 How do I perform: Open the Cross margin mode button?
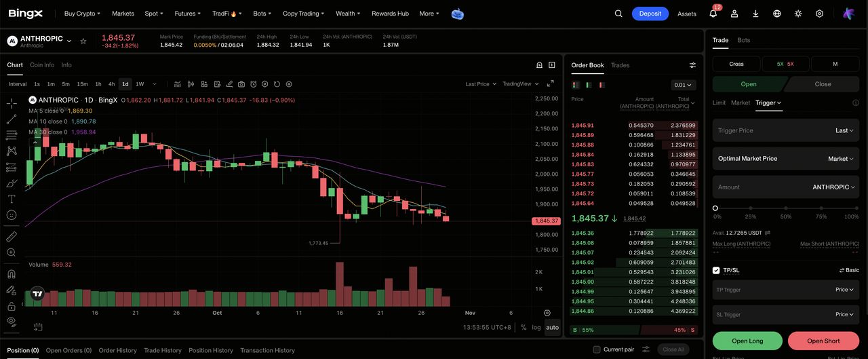click(736, 64)
